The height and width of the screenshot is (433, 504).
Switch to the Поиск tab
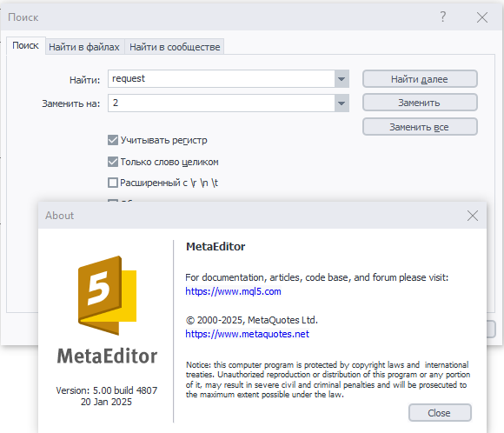pos(25,46)
